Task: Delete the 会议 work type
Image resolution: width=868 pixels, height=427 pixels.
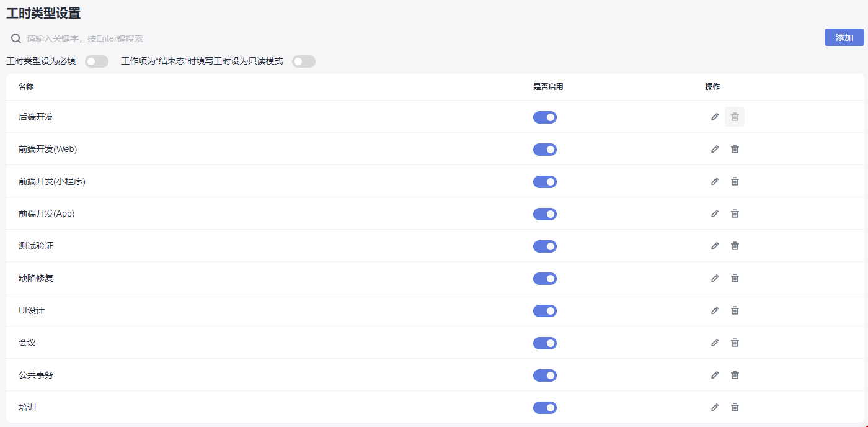Action: 735,343
